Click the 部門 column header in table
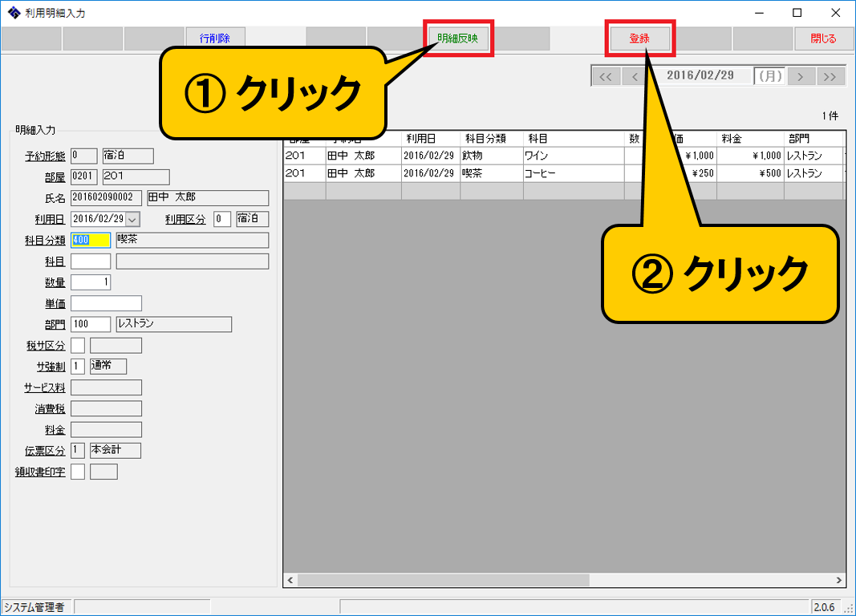 click(x=814, y=139)
